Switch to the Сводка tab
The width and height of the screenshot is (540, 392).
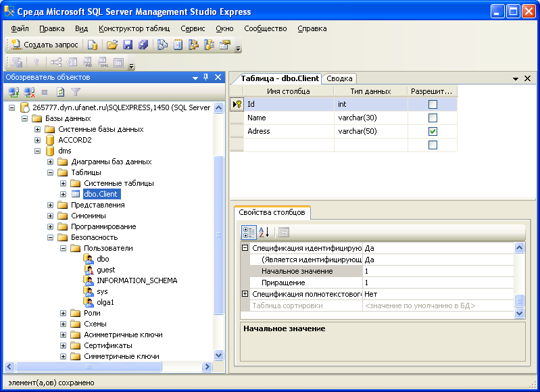(x=339, y=78)
